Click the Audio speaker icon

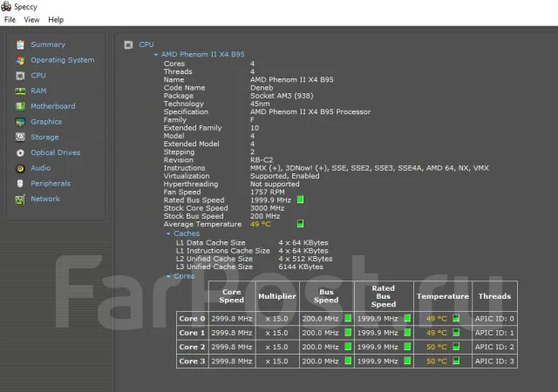click(x=20, y=168)
